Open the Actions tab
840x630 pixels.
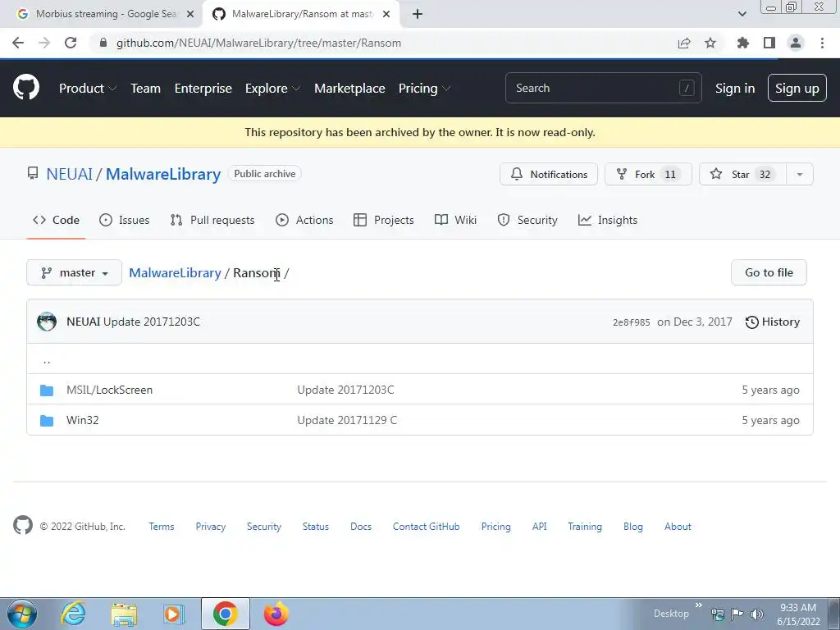point(304,220)
